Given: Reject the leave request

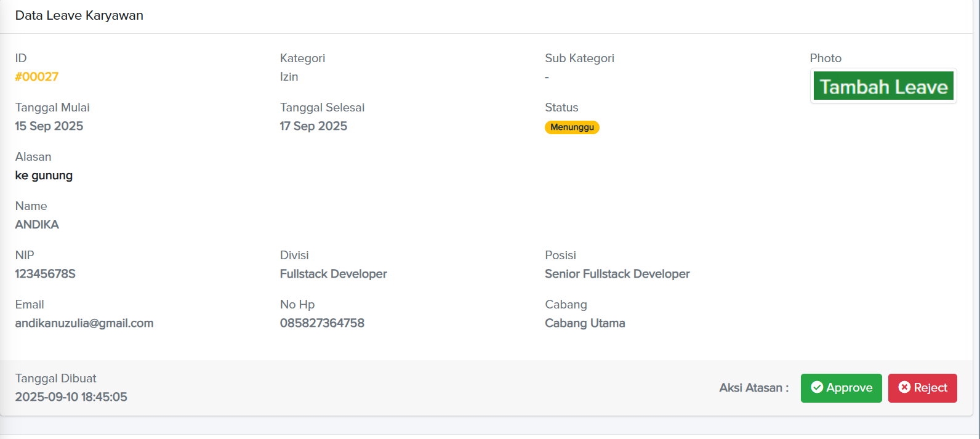Looking at the screenshot, I should (922, 388).
